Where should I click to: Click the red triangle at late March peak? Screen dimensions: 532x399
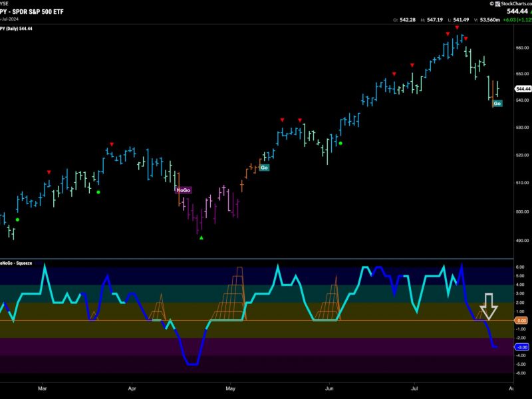pyautogui.click(x=112, y=144)
